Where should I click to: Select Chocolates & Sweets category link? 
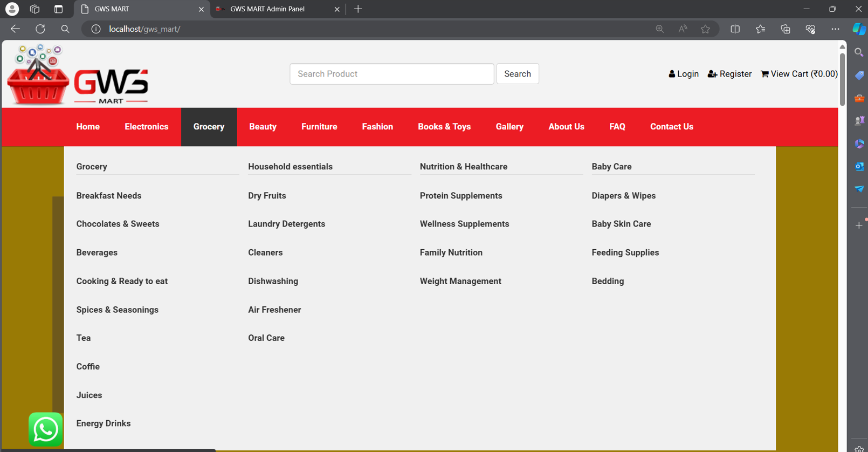point(118,224)
